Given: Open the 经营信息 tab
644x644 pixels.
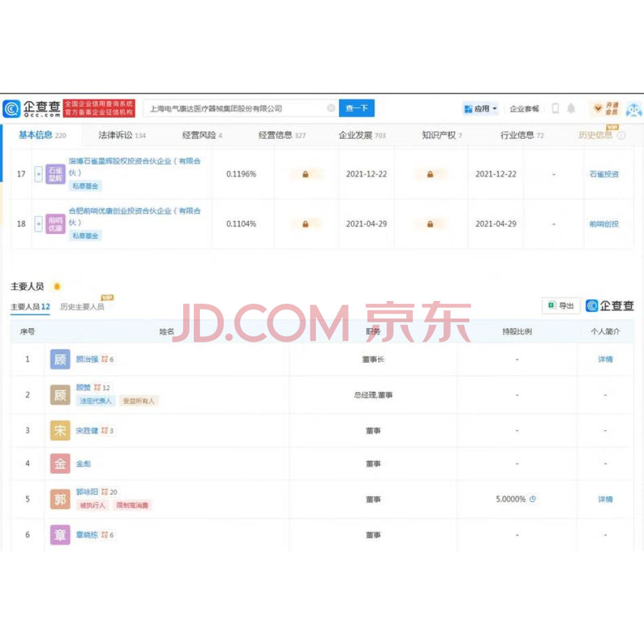Looking at the screenshot, I should (282, 135).
